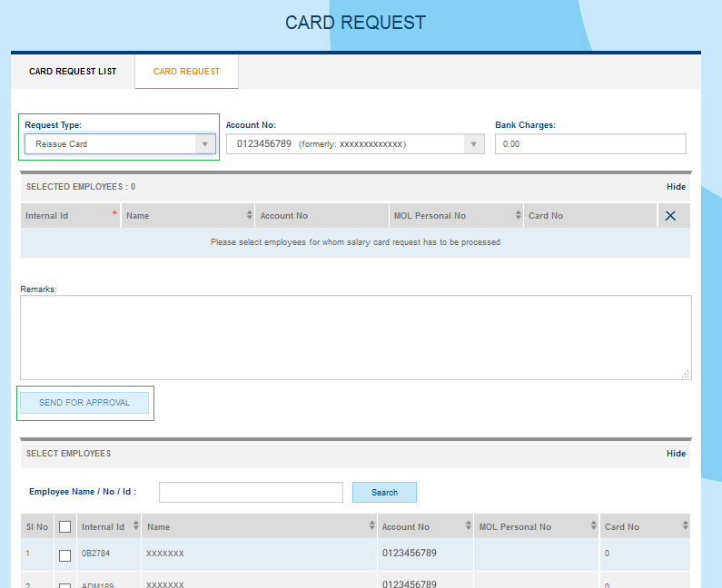This screenshot has height=588, width=722.
Task: Sort selected employees by MOL Personal No
Action: (x=519, y=216)
